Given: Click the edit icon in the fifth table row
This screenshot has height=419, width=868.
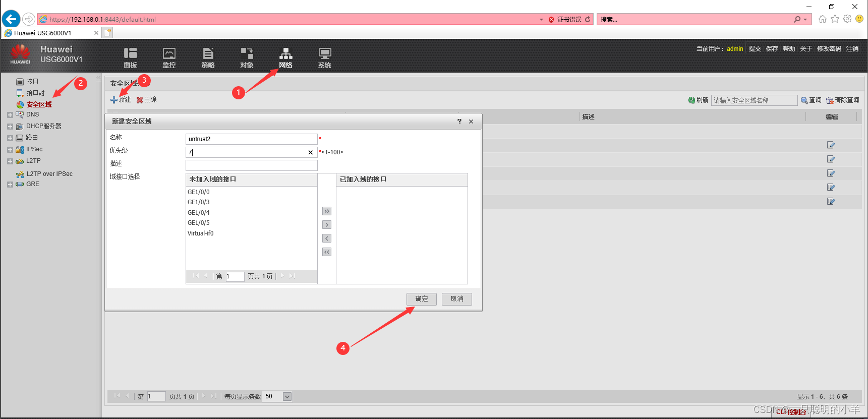Looking at the screenshot, I should (x=831, y=202).
